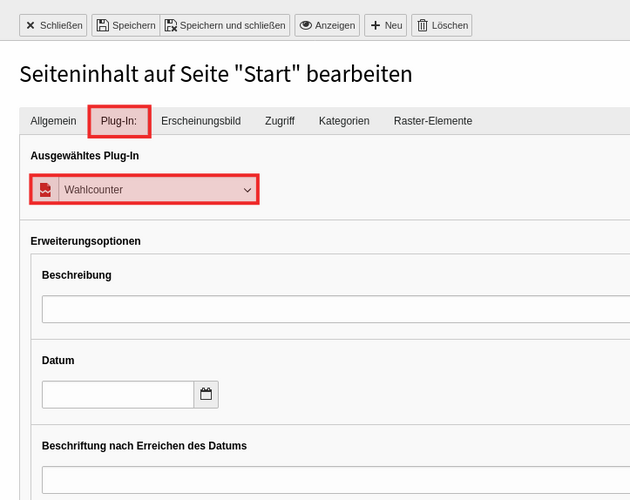Open the calendar date picker icon
630x500 pixels.
206,394
